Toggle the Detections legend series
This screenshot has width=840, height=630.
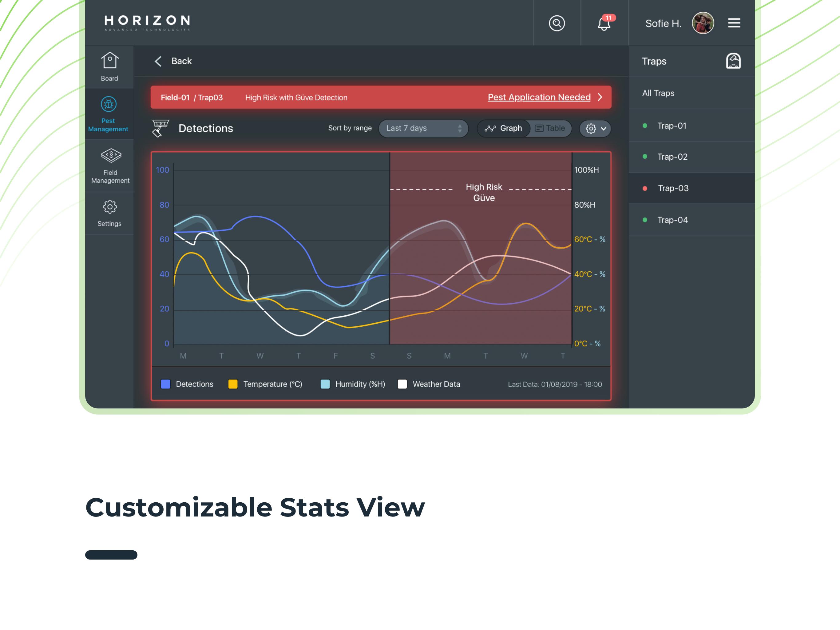[x=187, y=384]
